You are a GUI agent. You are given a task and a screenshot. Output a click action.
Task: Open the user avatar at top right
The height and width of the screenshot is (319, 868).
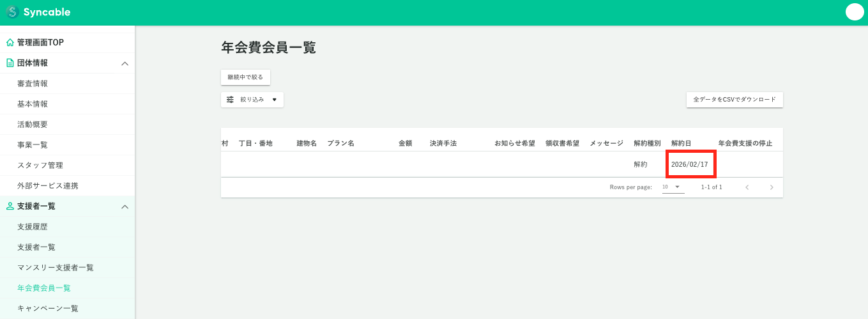[x=854, y=12]
